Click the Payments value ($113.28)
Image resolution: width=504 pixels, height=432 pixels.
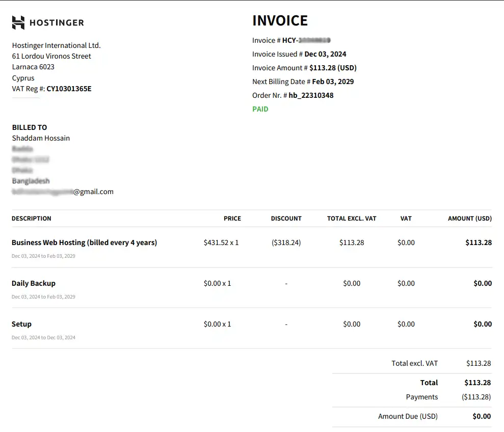click(476, 397)
